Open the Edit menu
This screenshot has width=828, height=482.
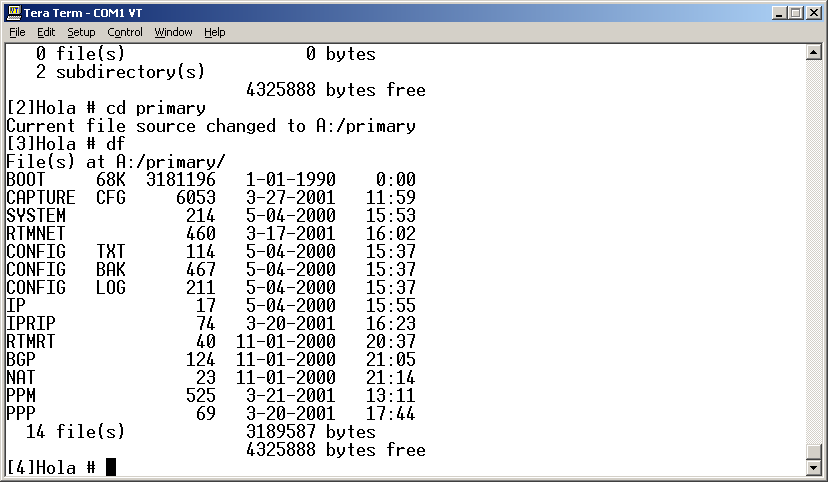pos(46,32)
